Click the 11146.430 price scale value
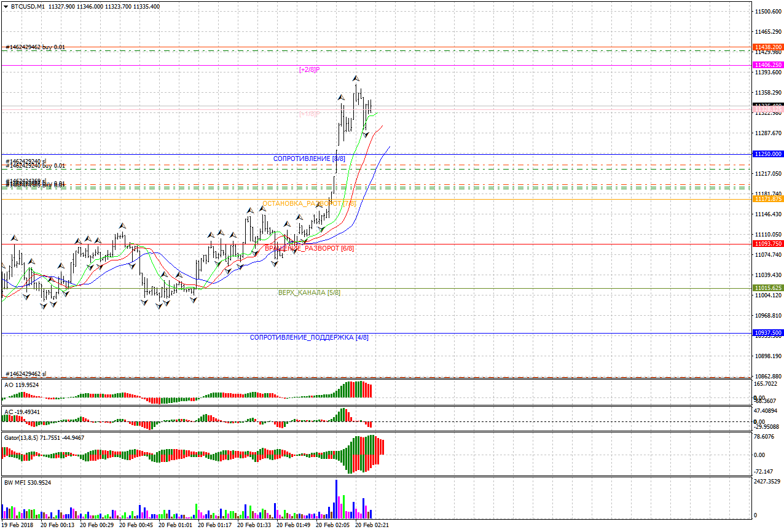 [769, 214]
